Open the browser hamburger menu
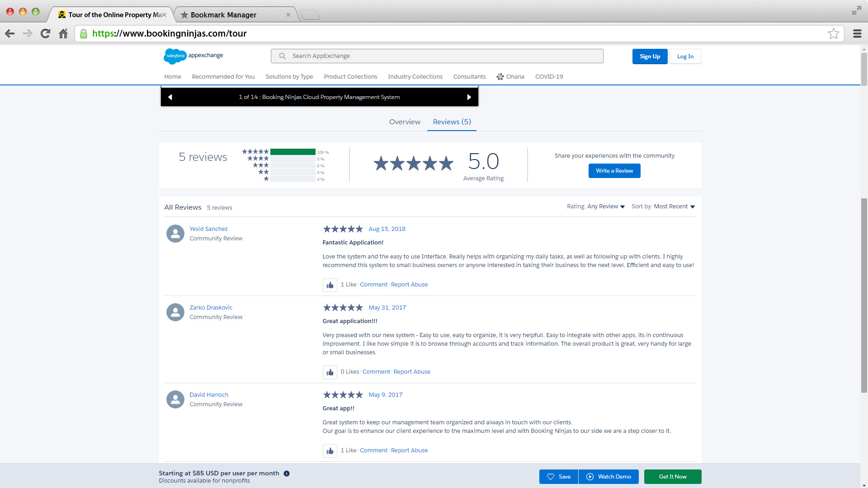The height and width of the screenshot is (488, 868). pos(857,33)
